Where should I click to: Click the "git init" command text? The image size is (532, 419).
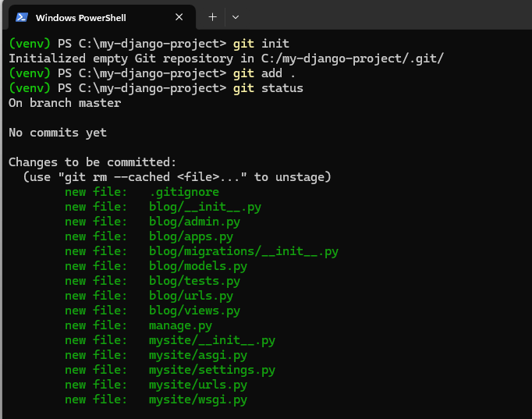tap(261, 44)
